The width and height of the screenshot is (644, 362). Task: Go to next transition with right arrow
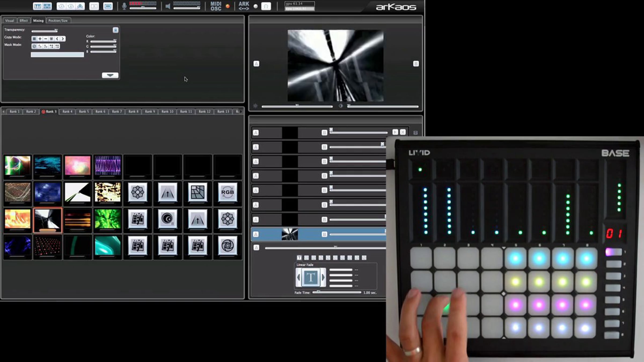coord(323,277)
